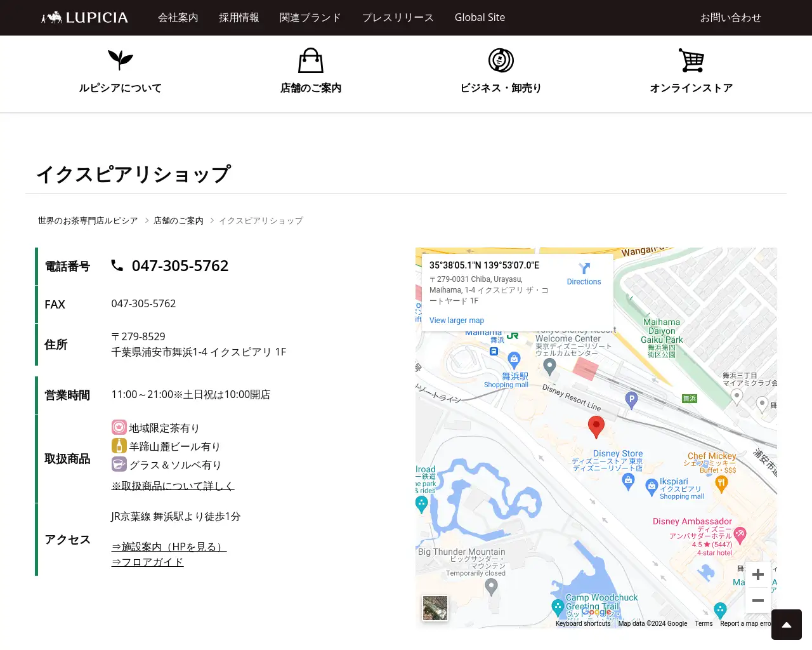Click the leaf icon for ルピシアについて
Image resolution: width=812 pixels, height=650 pixels.
click(x=121, y=60)
